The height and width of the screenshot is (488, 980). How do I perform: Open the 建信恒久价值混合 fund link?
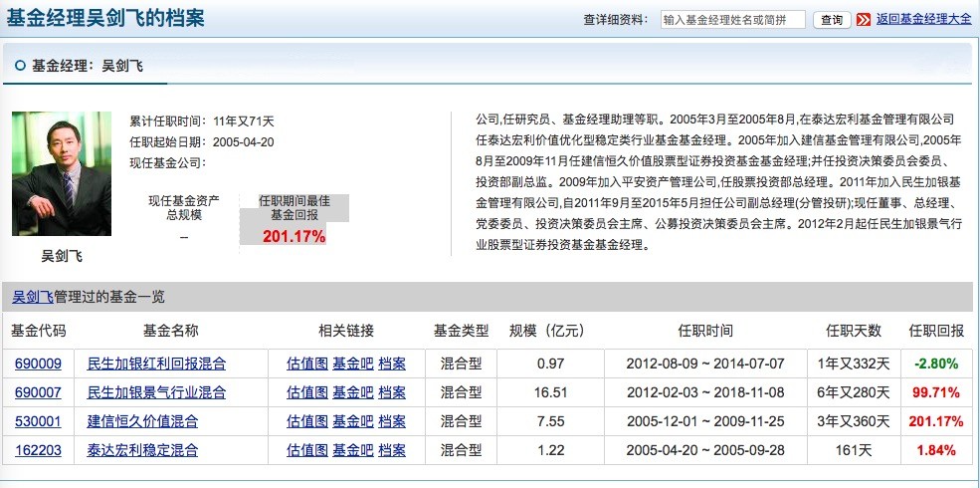pos(142,421)
